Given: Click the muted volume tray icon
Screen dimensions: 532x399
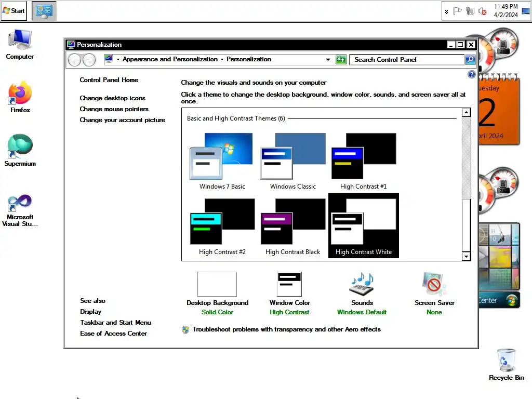Looking at the screenshot, I should click(482, 11).
